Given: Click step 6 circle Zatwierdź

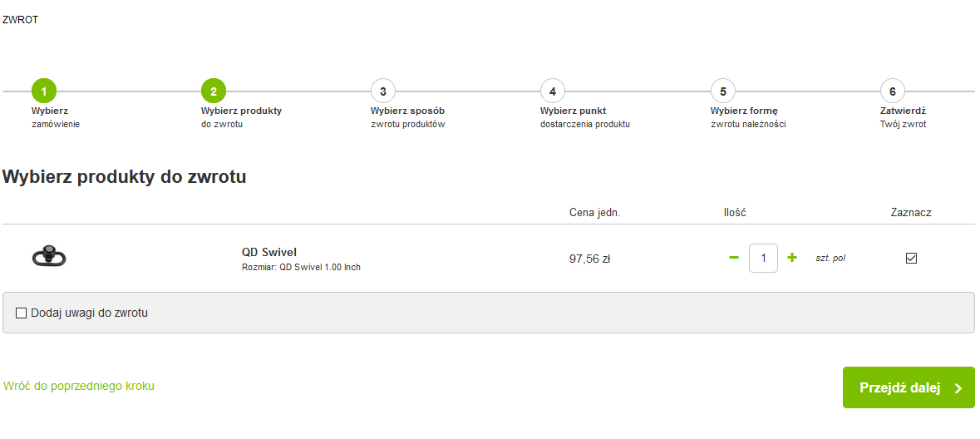Looking at the screenshot, I should click(x=892, y=91).
